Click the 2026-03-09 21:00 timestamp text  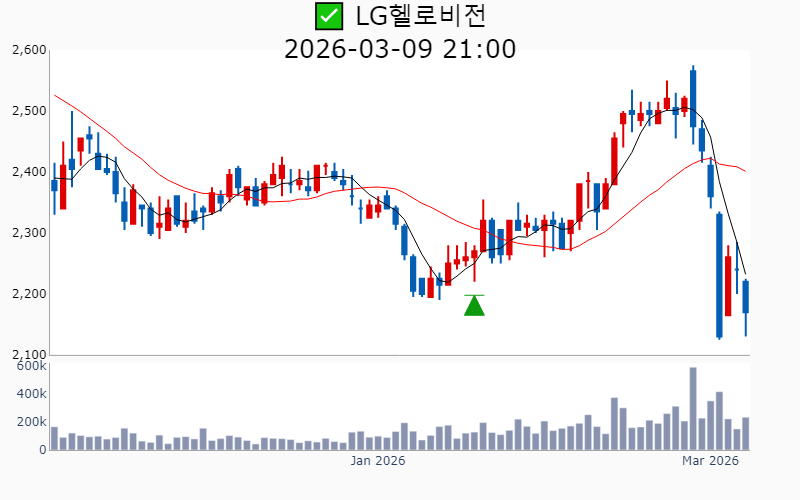coord(400,49)
